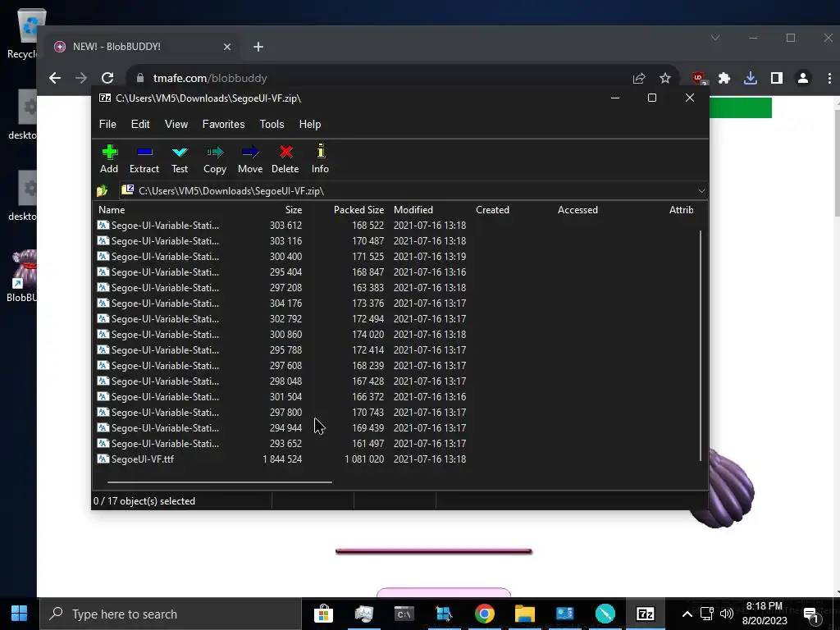The width and height of the screenshot is (840, 630).
Task: Extract files using the Extract button
Action: (144, 159)
